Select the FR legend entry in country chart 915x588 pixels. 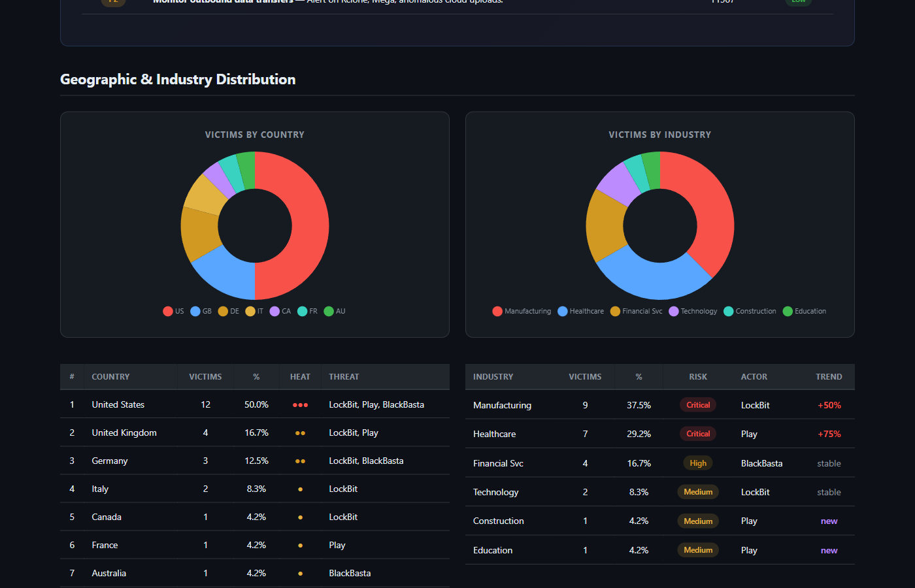(308, 311)
